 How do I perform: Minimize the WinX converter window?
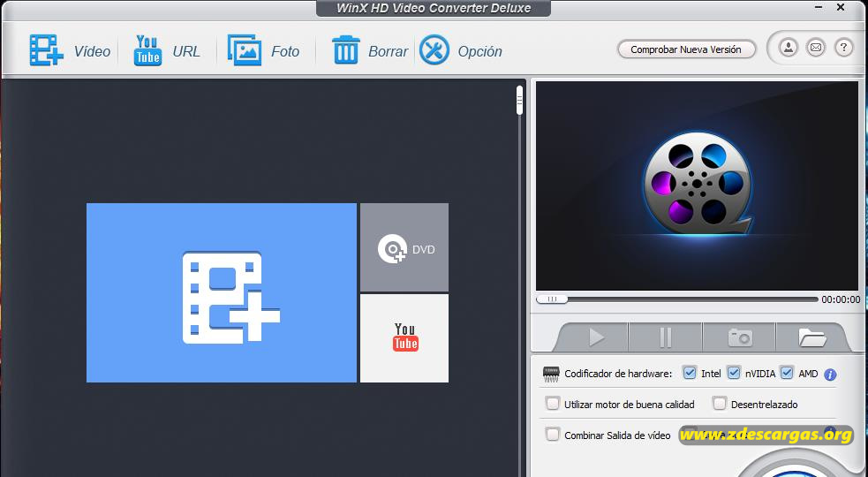tap(819, 8)
